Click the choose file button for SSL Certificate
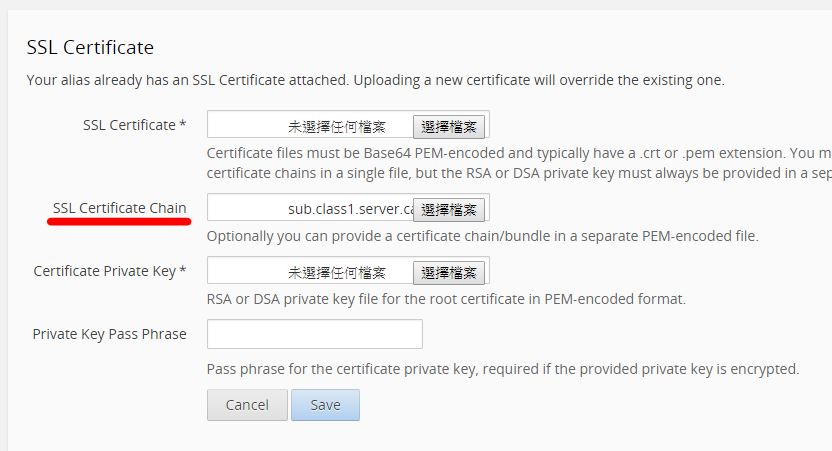This screenshot has height=451, width=832. [x=449, y=126]
